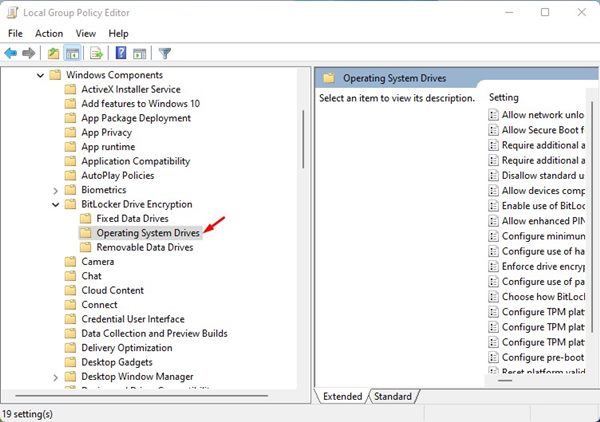Click the policy icon beside Allow devices compliant
The image size is (600, 422).
click(494, 191)
